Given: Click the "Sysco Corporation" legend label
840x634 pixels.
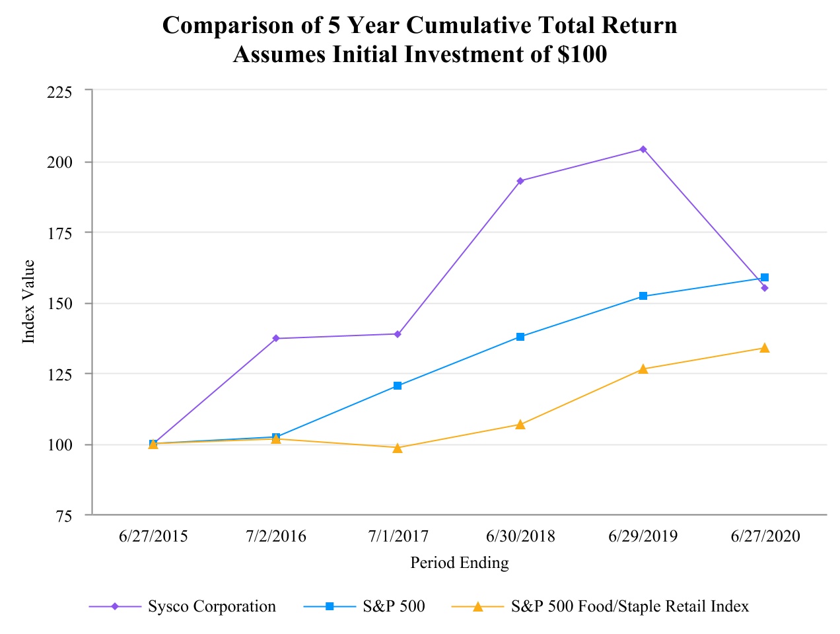Looking at the screenshot, I should tap(212, 606).
